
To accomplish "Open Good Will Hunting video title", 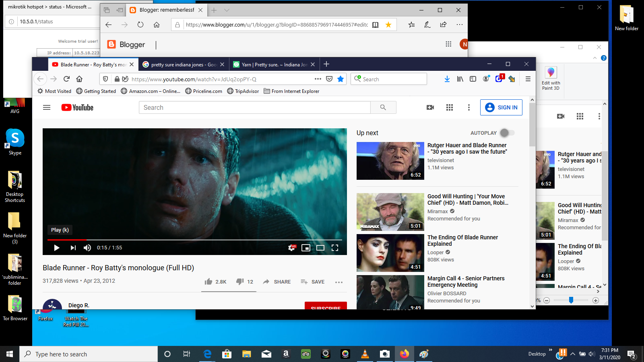I will click(x=468, y=200).
